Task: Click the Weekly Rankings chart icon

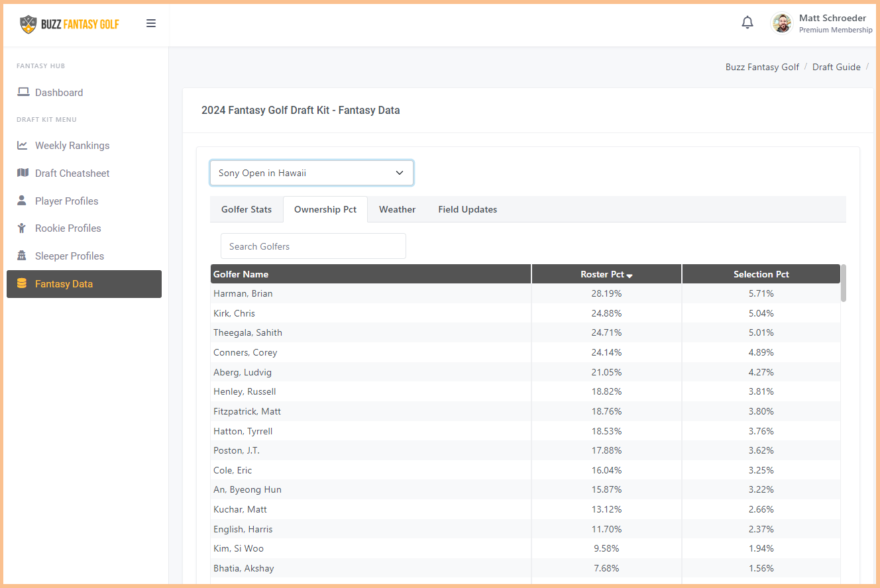Action: 23,145
